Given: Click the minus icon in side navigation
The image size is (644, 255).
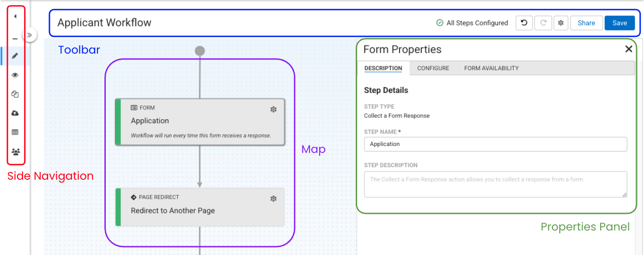Looking at the screenshot, I should (x=15, y=39).
